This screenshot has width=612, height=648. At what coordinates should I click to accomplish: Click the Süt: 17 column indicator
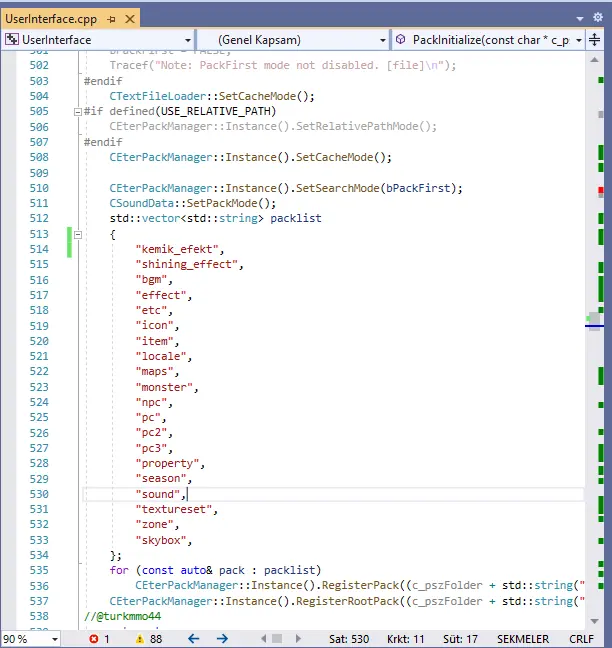click(460, 639)
